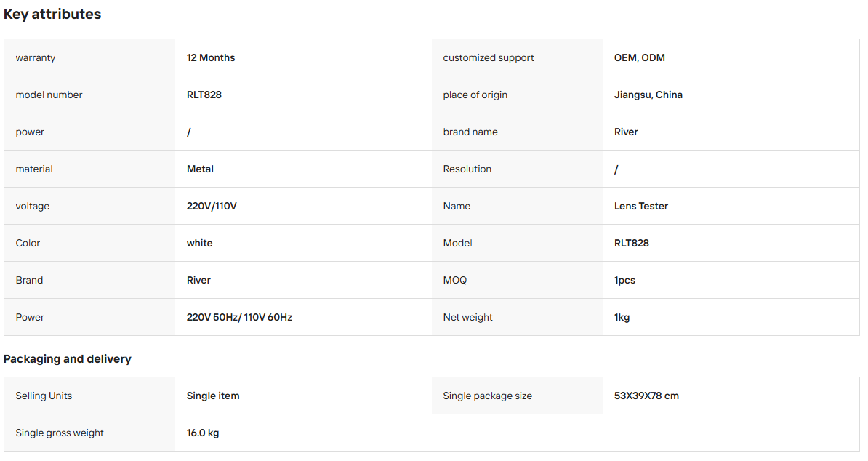Click the Metal material value
This screenshot has height=461, width=868.
click(200, 169)
